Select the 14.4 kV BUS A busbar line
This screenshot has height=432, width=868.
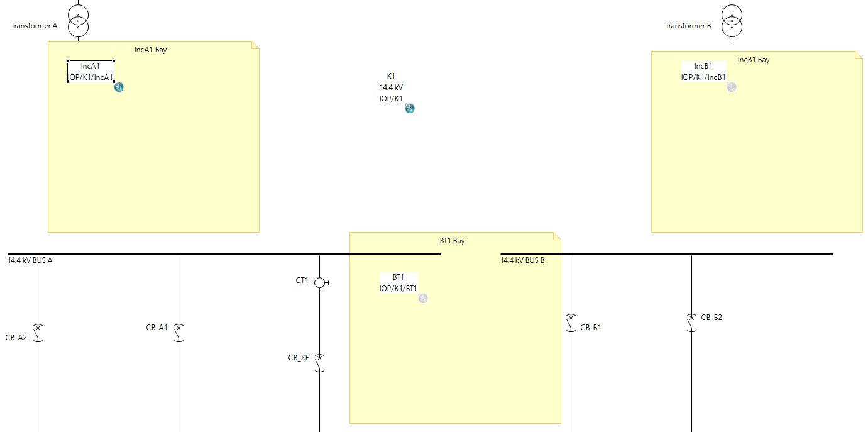coord(220,253)
